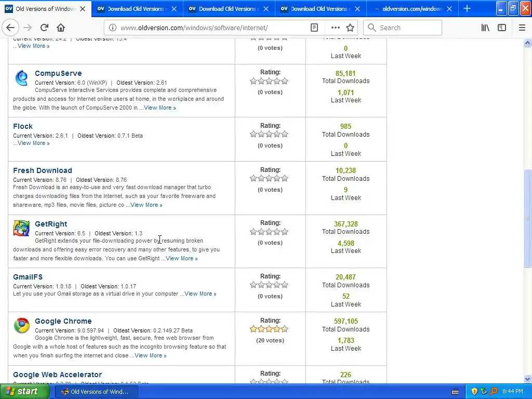Open page actions three-dot menu

(335, 28)
